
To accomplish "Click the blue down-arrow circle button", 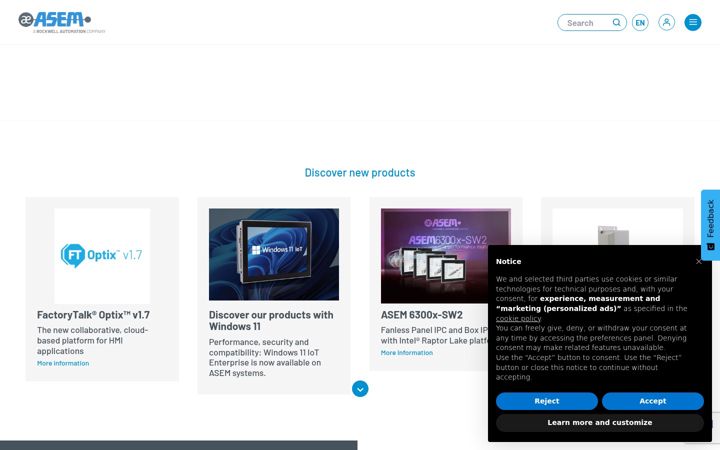I will (x=360, y=389).
